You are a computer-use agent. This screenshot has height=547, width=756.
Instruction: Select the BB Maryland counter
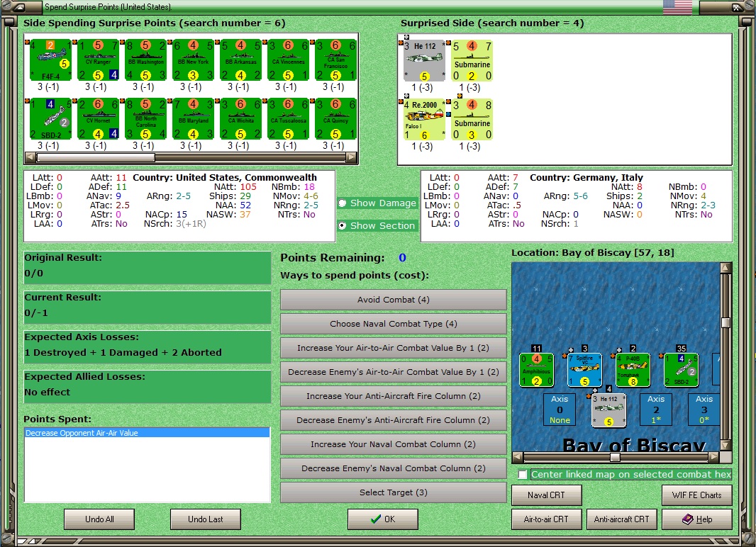(193, 118)
